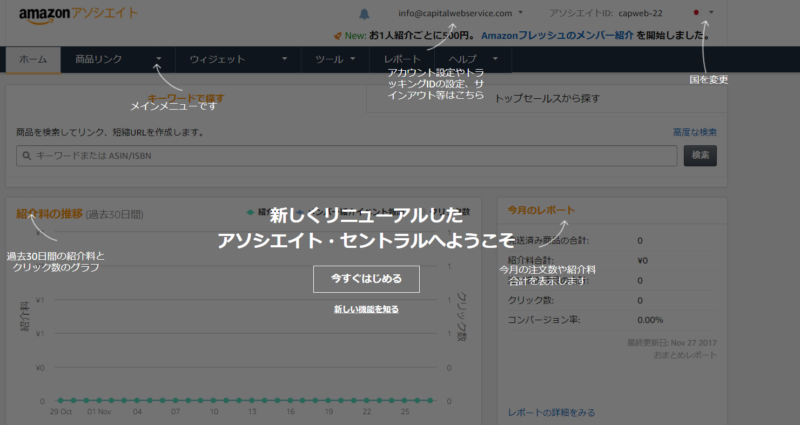800x425 pixels.
Task: Click the 紹介料合計 ¥0 value
Action: [642, 261]
